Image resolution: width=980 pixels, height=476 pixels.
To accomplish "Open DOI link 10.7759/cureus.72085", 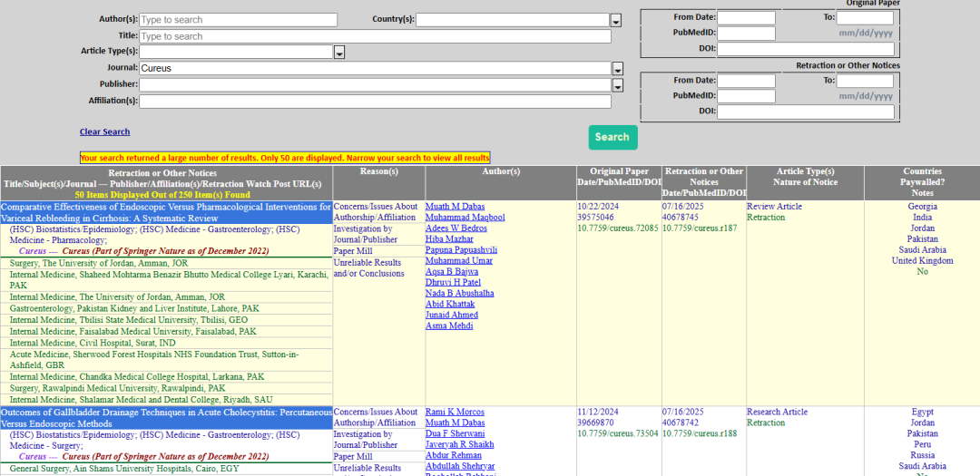I will tap(617, 228).
